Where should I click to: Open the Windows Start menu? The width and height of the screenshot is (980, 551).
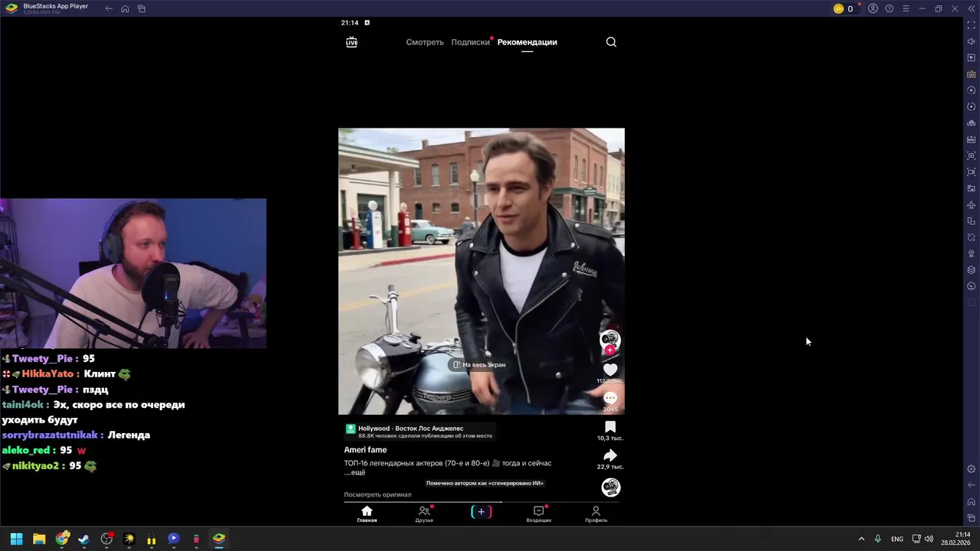[x=16, y=539]
